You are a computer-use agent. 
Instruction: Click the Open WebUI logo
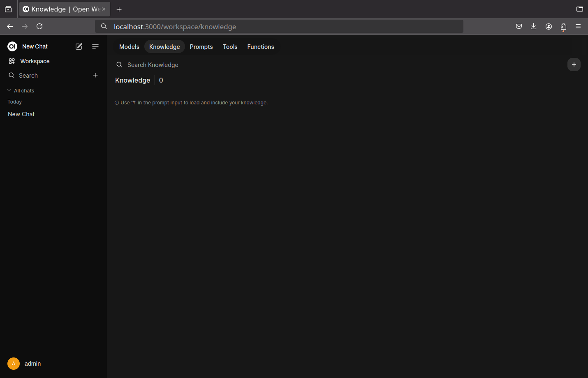point(12,46)
